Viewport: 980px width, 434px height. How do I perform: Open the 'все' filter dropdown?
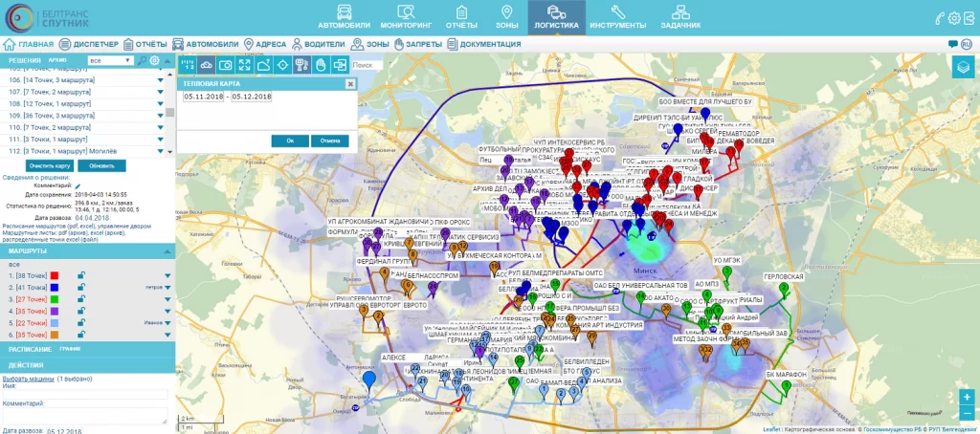(109, 60)
